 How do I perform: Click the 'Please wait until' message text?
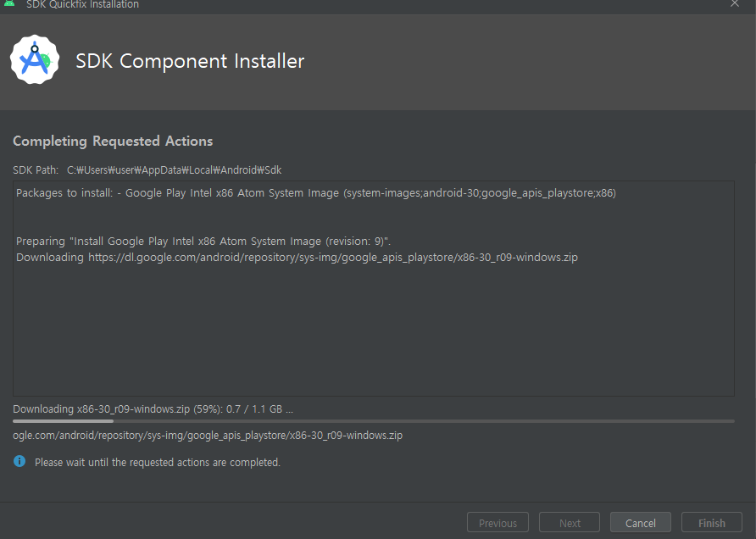tap(157, 463)
